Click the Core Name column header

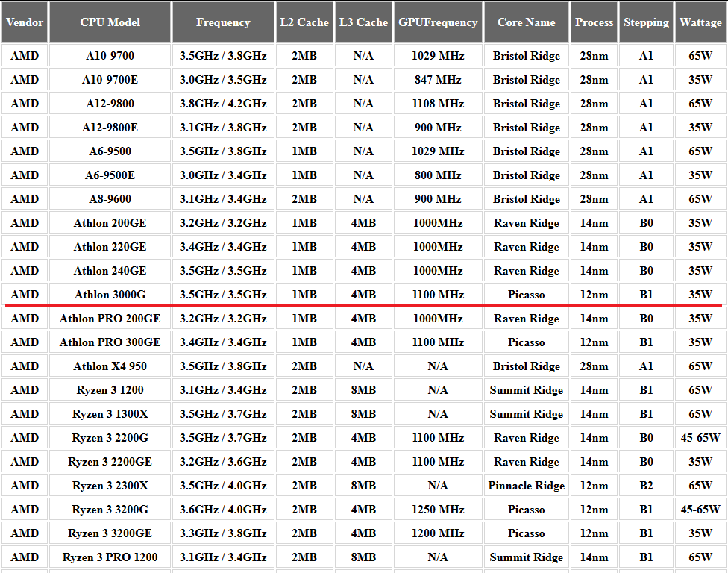(527, 22)
